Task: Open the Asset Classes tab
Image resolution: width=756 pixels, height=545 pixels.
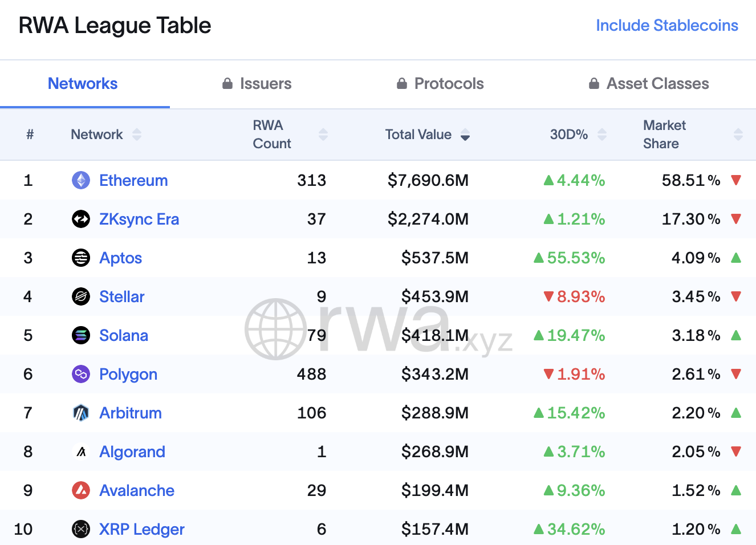Action: point(649,84)
